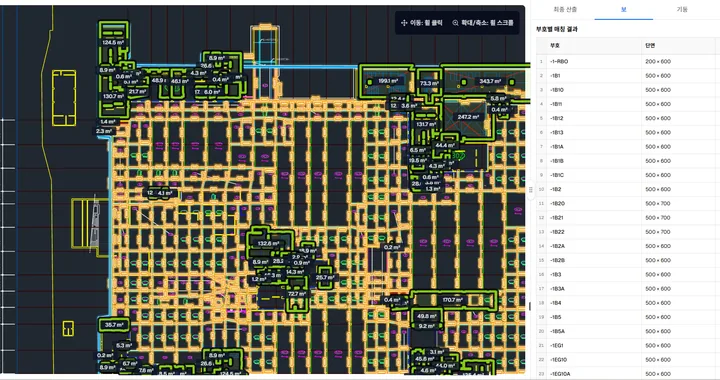Open the 기둥 tab
This screenshot has height=380, width=720.
(x=682, y=9)
